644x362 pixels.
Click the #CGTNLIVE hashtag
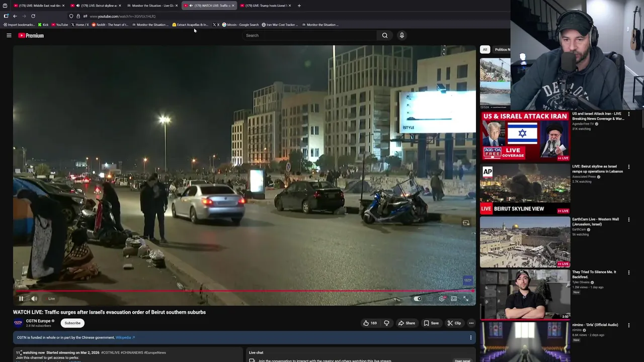(110, 352)
